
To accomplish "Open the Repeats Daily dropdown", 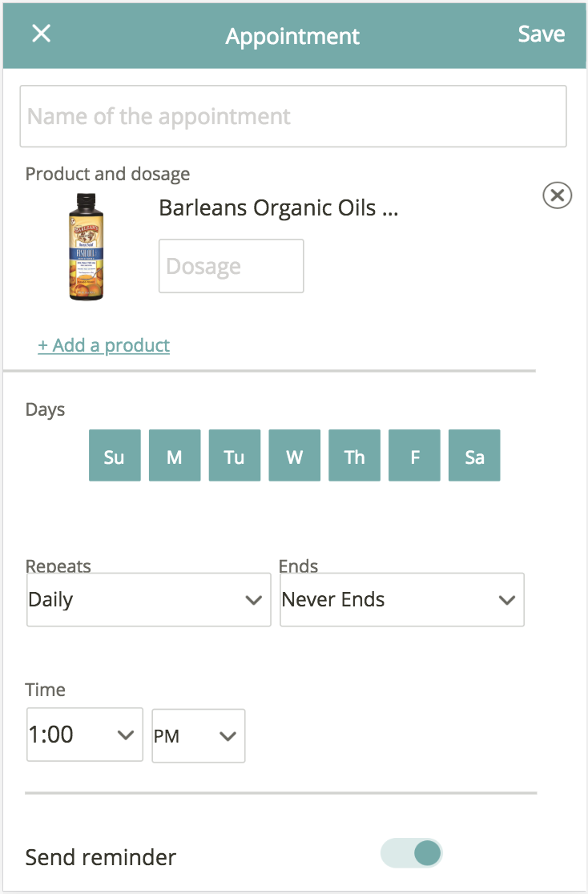I will coord(149,600).
